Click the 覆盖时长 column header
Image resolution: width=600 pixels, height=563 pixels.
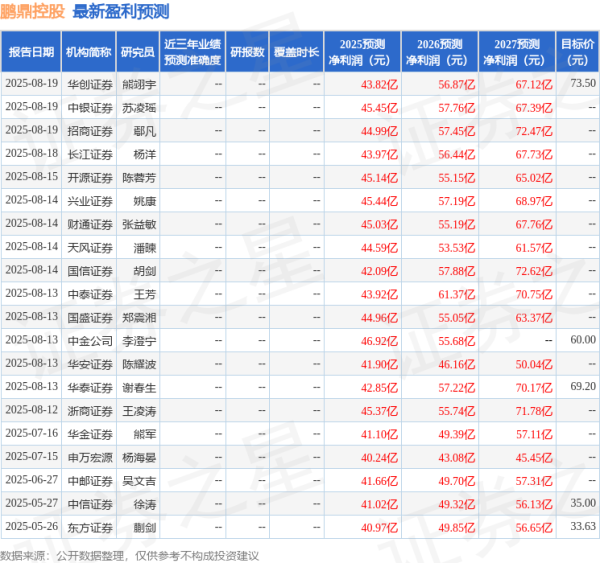pyautogui.click(x=297, y=51)
